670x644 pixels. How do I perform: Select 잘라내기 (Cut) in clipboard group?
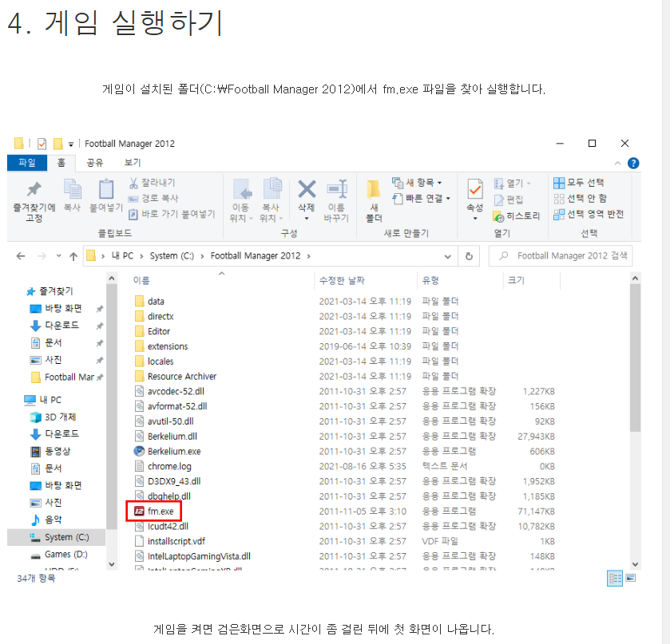pos(152,183)
